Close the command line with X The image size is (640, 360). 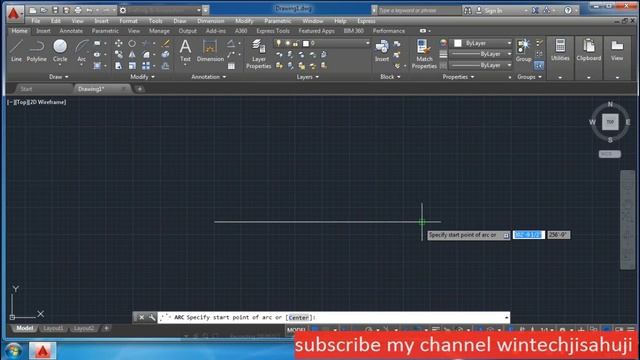tap(141, 317)
